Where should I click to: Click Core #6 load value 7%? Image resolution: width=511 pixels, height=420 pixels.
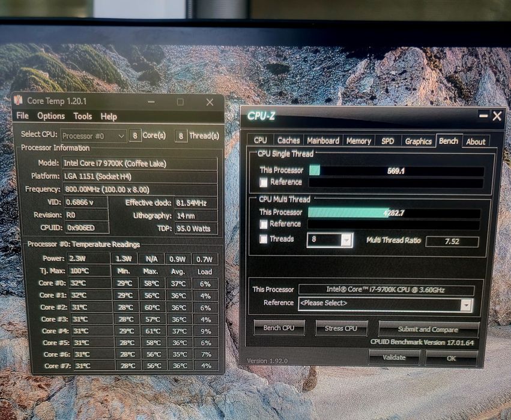(x=206, y=354)
